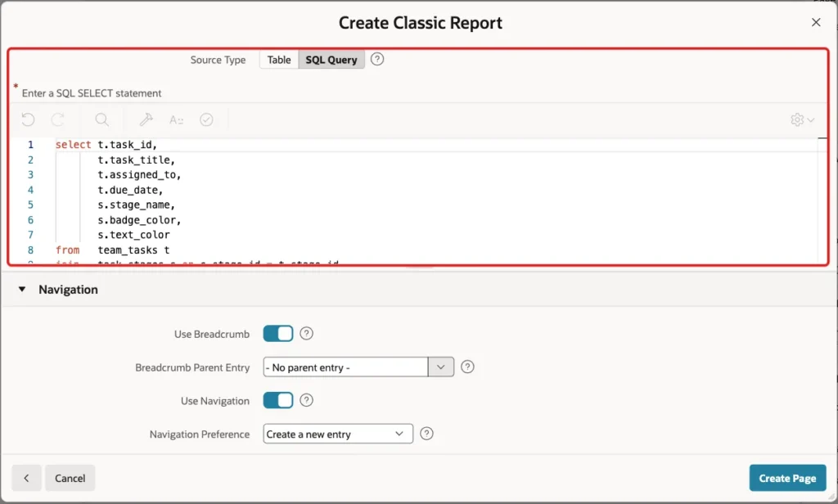Select Table source type
Screen dimensions: 838x504
(x=279, y=60)
